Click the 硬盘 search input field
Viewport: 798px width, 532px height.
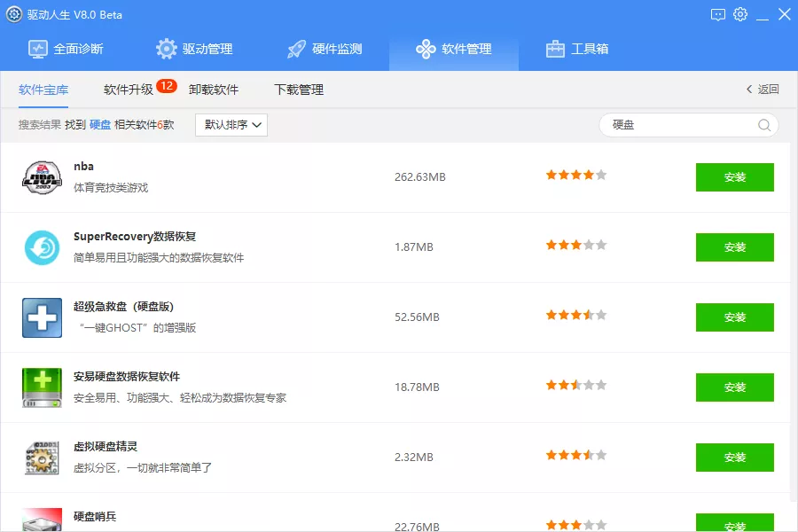click(678, 125)
